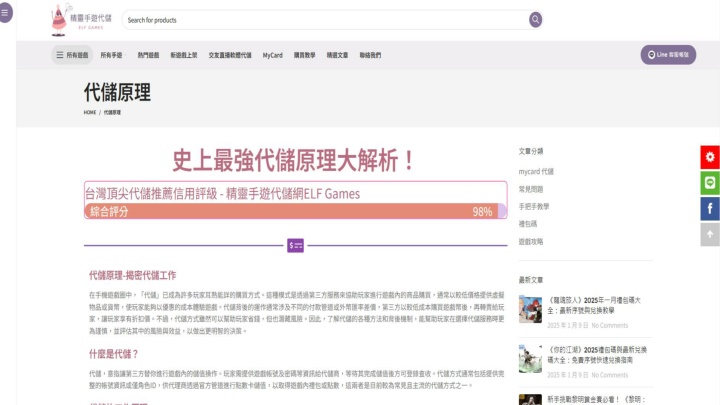The height and width of the screenshot is (405, 720).
Task: Click the 台灣頂尖代儲推薦信用評級 rating title
Action: click(222, 194)
